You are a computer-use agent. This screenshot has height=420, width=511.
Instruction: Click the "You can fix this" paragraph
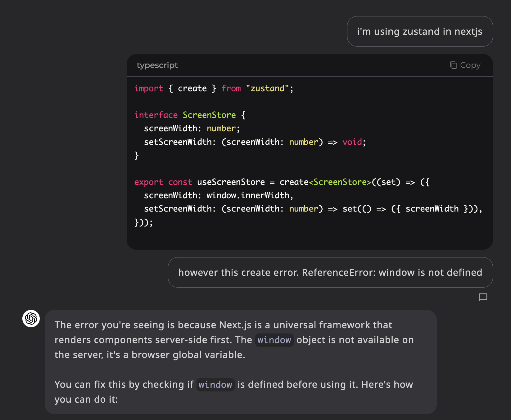click(x=233, y=392)
